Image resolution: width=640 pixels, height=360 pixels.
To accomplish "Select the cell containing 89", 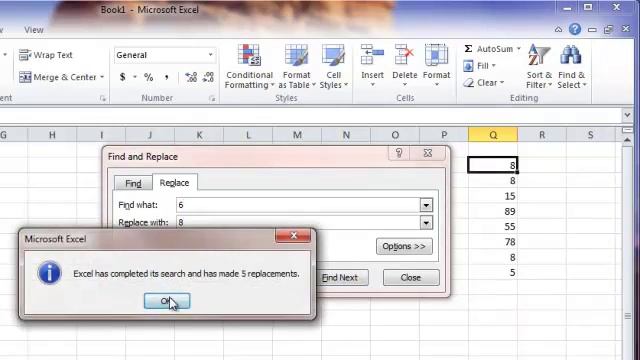I will click(x=493, y=211).
